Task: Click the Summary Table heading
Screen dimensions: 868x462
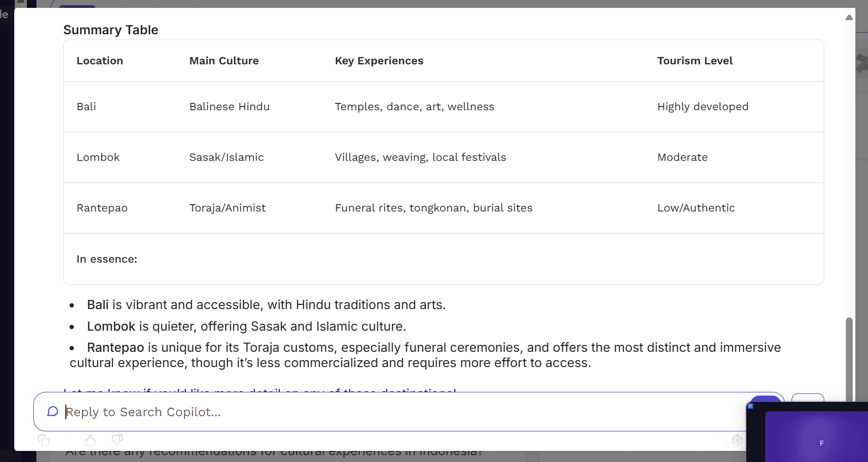Action: 111,30
